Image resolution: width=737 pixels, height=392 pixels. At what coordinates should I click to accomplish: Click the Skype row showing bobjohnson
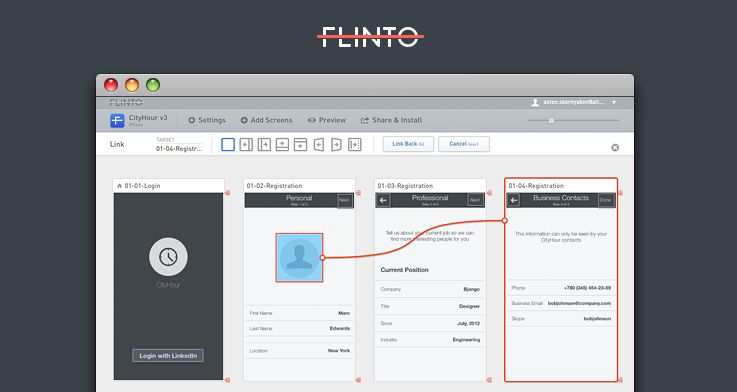561,319
